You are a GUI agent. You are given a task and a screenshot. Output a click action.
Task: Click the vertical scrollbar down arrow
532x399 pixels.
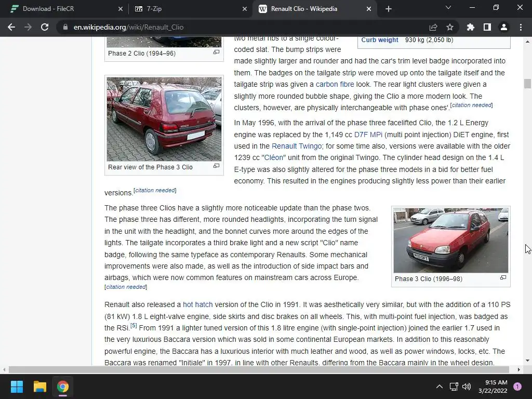[527, 361]
